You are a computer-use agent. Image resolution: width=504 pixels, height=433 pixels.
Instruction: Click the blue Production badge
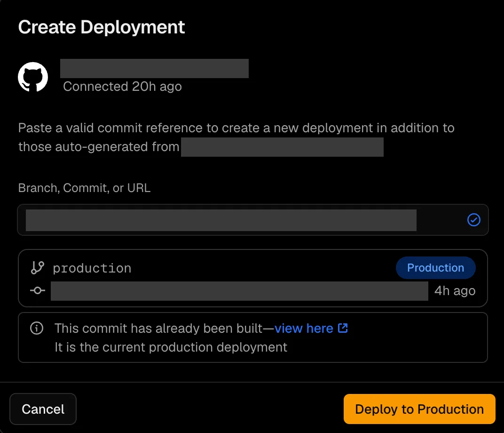[435, 268]
